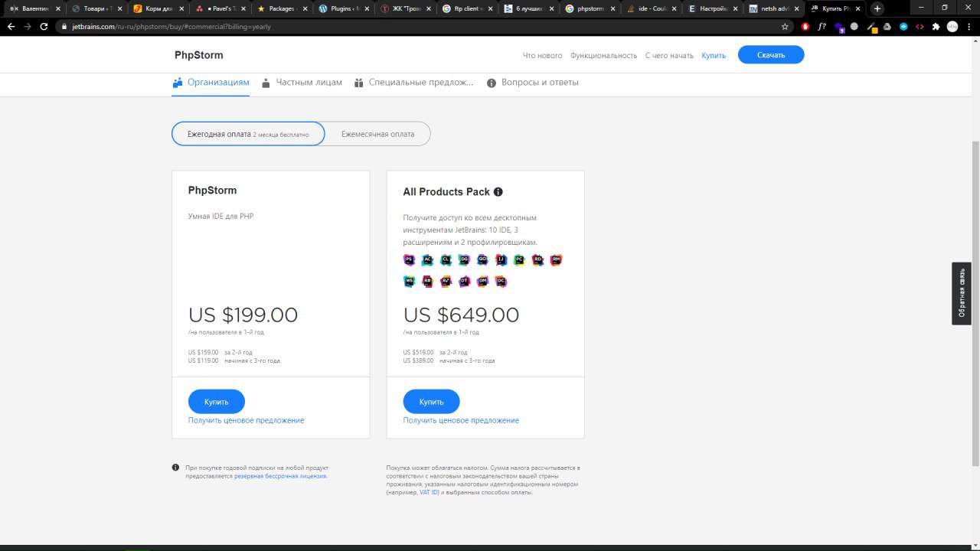Open Chrome's three-dot menu

click(969, 26)
